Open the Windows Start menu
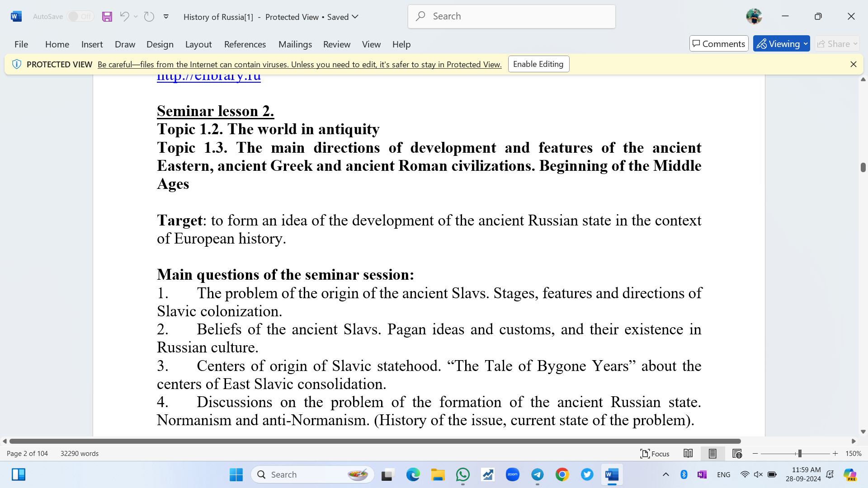This screenshot has height=488, width=868. pos(236,474)
